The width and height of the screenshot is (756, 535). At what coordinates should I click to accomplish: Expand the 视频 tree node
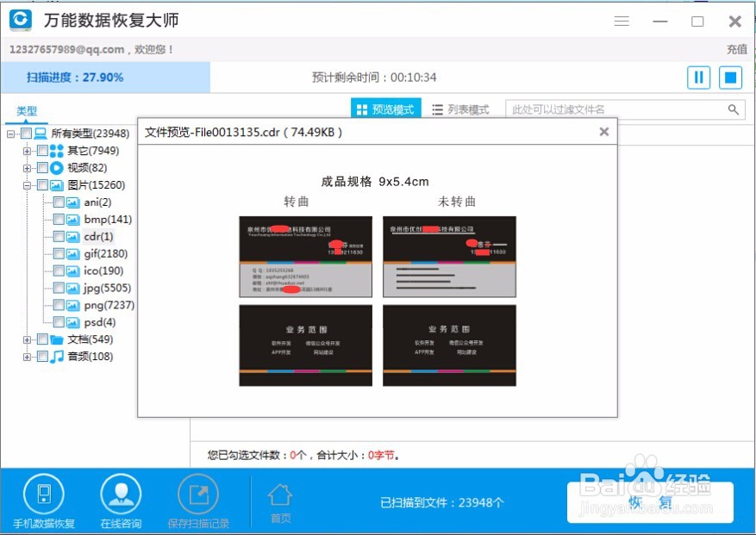[27, 168]
